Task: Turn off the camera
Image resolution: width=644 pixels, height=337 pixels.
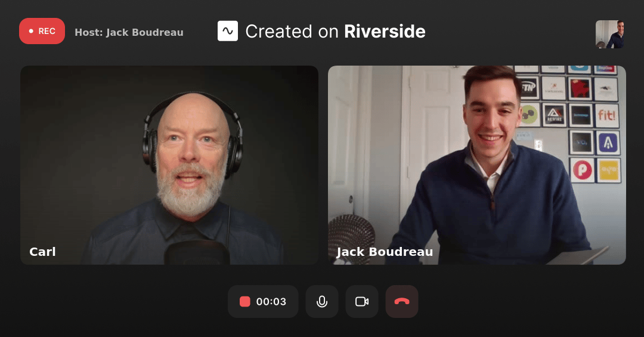Action: [362, 302]
